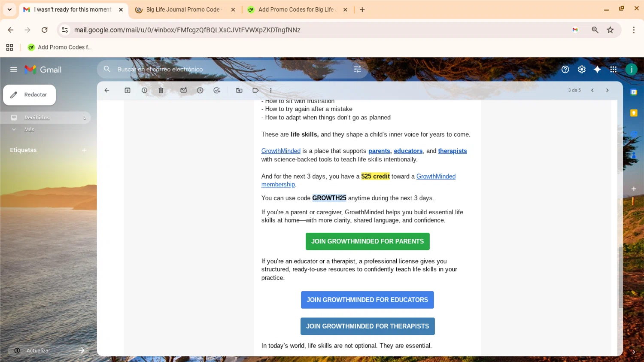View site information icon in address bar
This screenshot has height=362, width=644.
click(x=65, y=30)
